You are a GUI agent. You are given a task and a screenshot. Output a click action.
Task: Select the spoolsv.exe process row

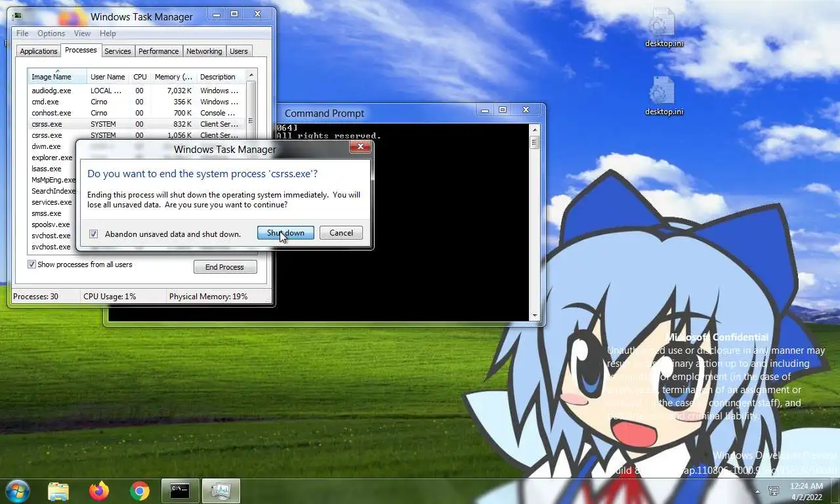pos(52,224)
